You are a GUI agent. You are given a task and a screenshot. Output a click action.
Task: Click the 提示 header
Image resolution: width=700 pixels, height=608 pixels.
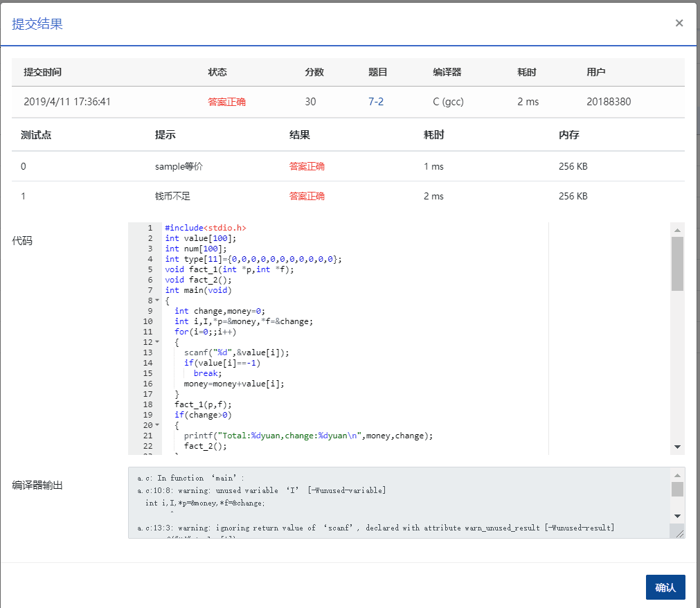pos(165,135)
